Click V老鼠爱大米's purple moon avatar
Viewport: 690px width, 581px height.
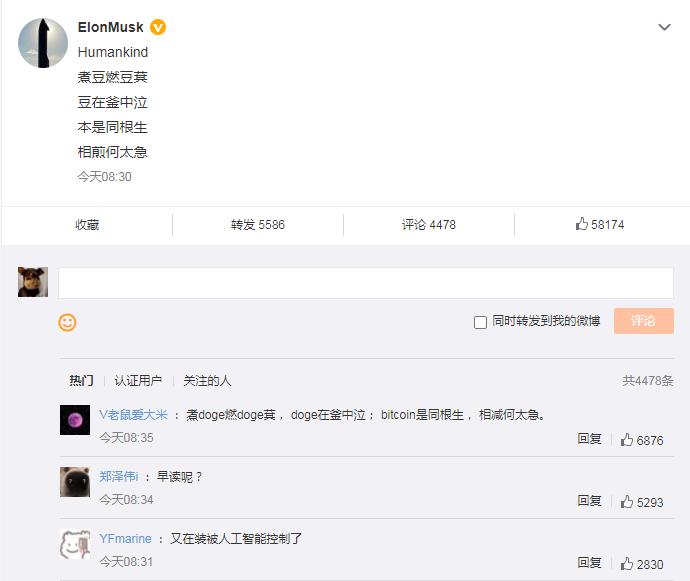(75, 420)
